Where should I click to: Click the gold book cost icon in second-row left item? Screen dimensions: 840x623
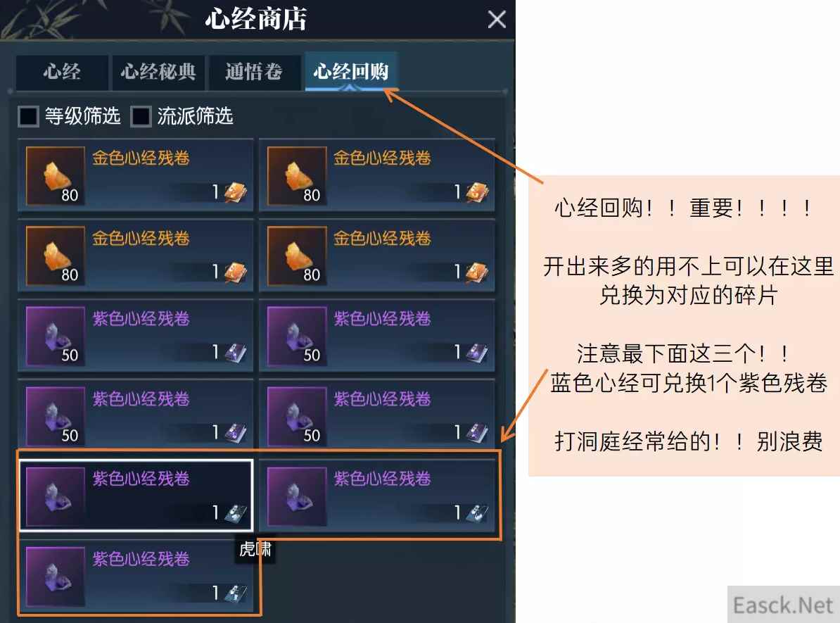pos(235,272)
